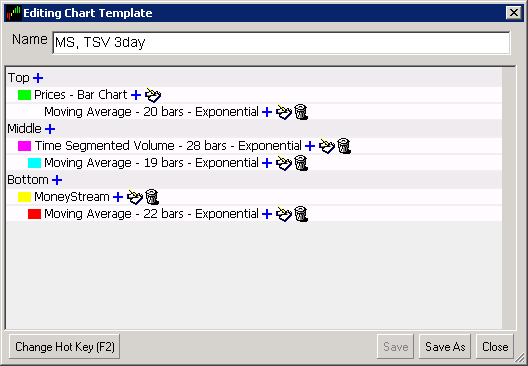Select Moving Average - 20 bars - Exponential text
The width and height of the screenshot is (528, 366).
coord(152,112)
